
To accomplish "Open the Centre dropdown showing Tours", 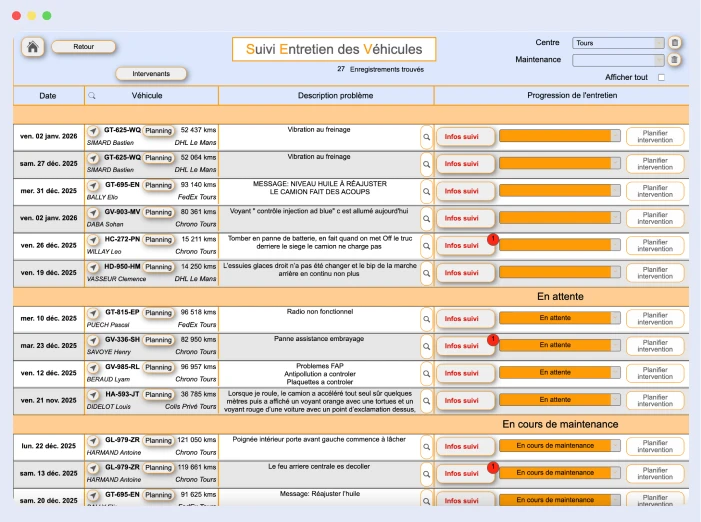I will click(617, 43).
